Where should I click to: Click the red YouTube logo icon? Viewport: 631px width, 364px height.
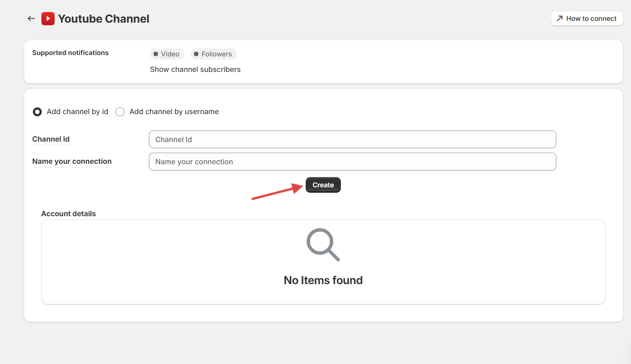[48, 19]
